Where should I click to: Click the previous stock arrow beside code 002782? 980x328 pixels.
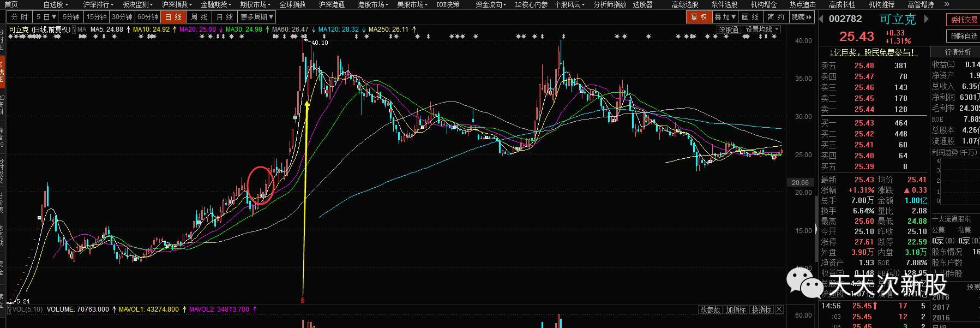[822, 19]
